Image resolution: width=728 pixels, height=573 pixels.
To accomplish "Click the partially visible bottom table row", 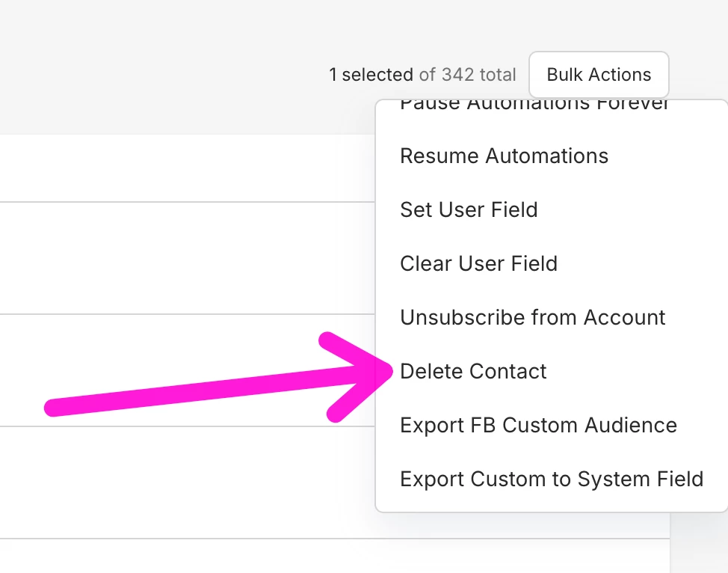I will point(187,556).
